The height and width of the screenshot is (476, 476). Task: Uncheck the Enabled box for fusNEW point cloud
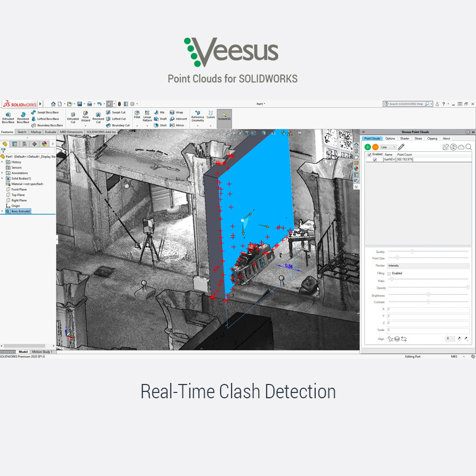point(374,159)
